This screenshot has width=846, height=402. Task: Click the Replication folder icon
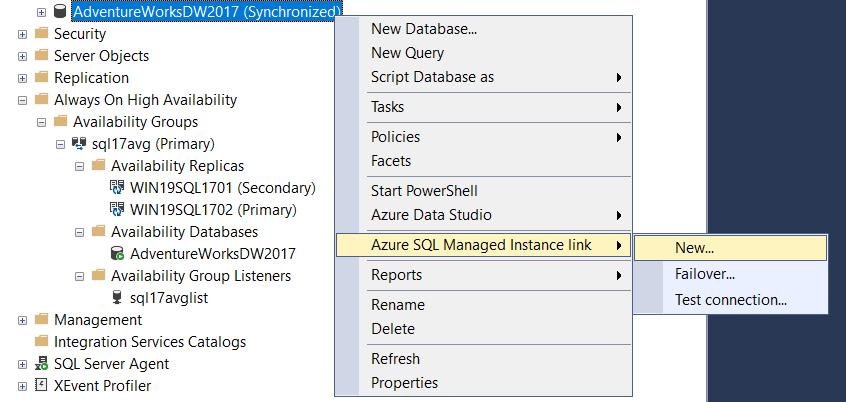(41, 78)
